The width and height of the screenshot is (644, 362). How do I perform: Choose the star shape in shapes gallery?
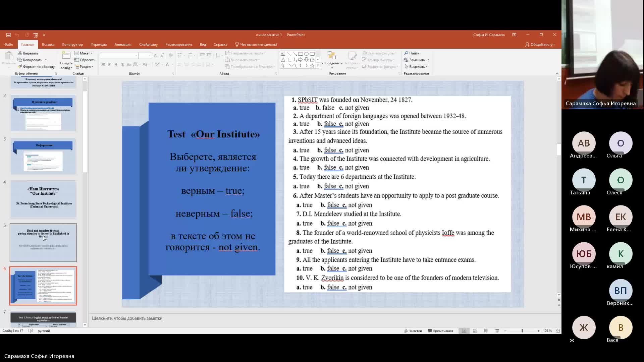point(312,66)
